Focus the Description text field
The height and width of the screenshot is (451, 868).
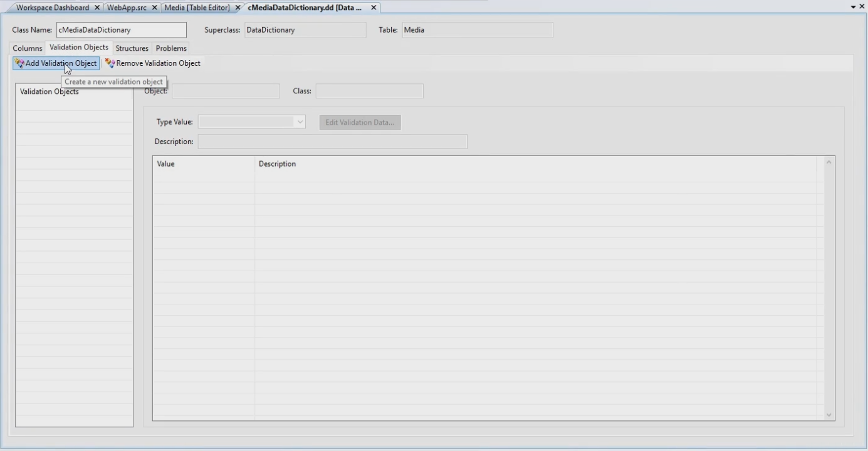coord(332,142)
